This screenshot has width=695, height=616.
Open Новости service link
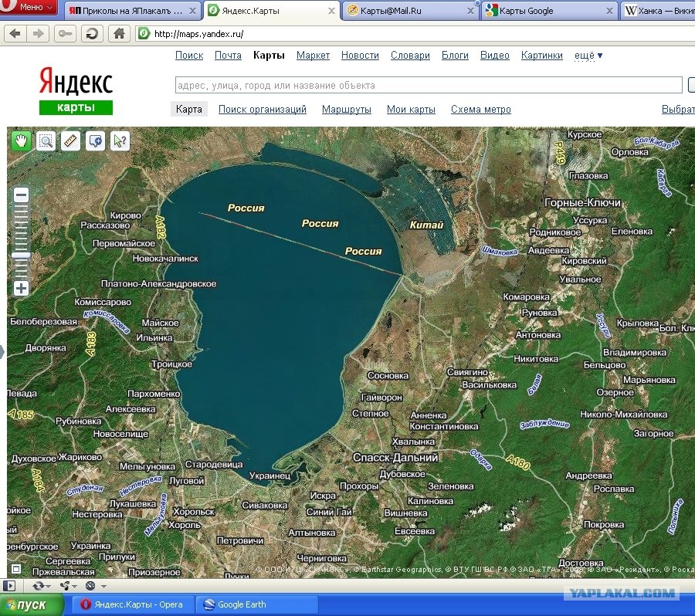coord(360,55)
